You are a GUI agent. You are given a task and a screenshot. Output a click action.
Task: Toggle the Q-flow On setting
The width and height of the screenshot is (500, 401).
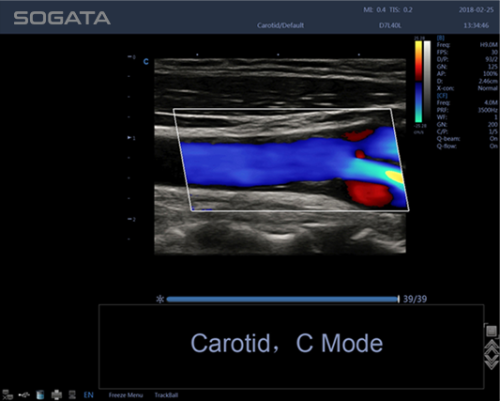tap(467, 146)
